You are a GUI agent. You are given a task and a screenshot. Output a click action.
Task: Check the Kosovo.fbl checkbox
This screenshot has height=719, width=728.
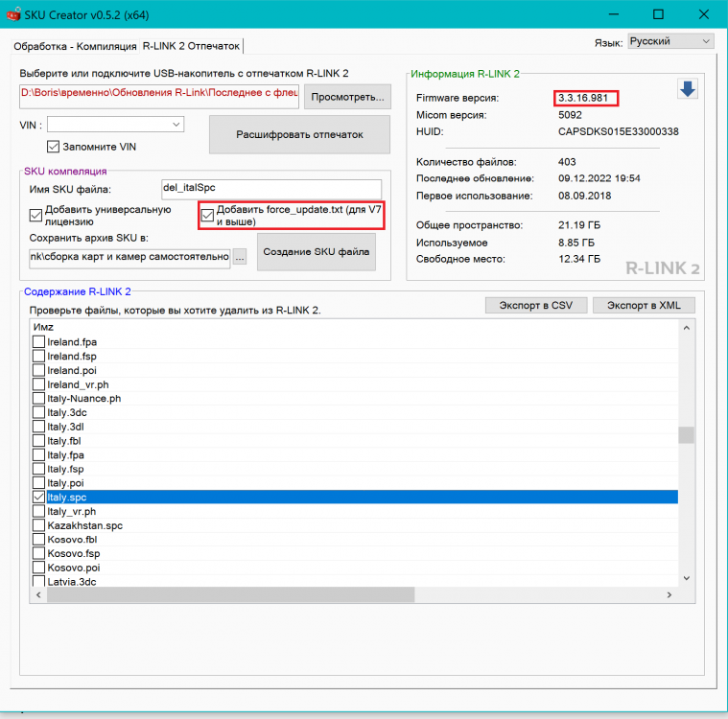(38, 540)
